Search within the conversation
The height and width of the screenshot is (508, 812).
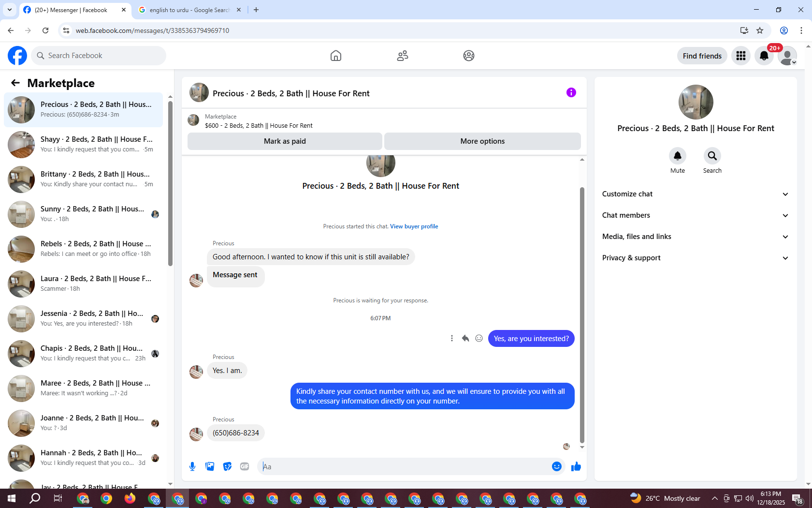712,156
